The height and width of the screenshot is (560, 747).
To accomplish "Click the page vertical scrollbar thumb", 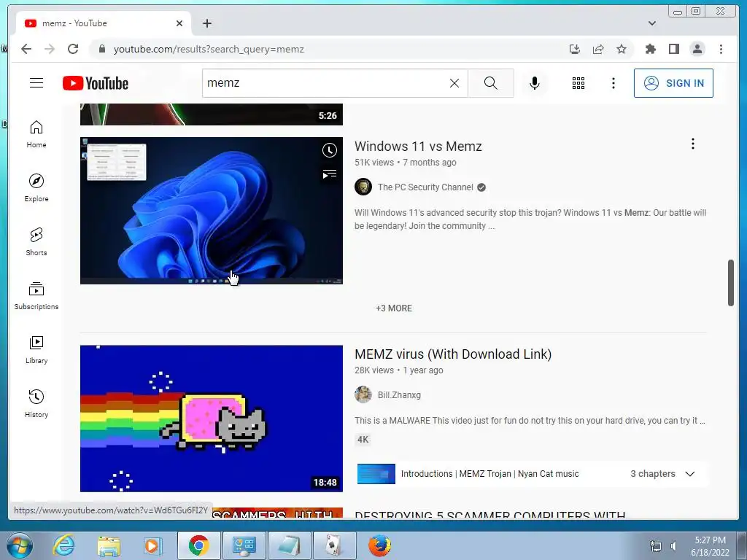I will [x=731, y=283].
